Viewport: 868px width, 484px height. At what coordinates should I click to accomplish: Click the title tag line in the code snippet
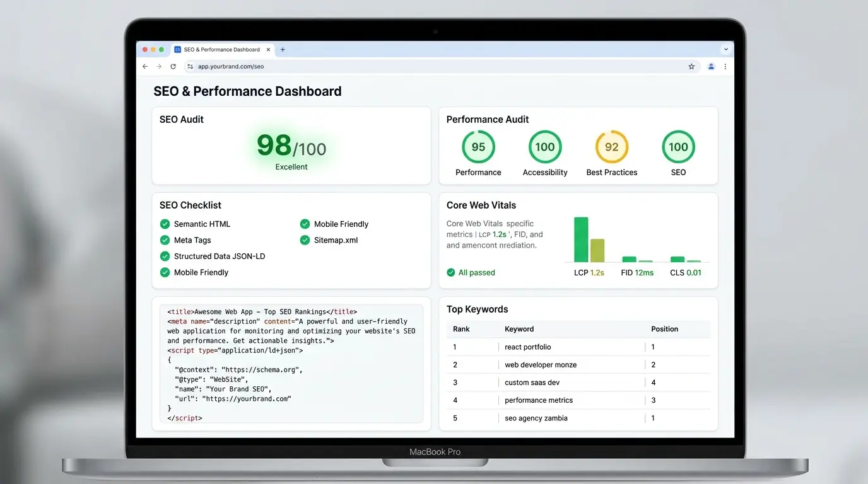(262, 311)
